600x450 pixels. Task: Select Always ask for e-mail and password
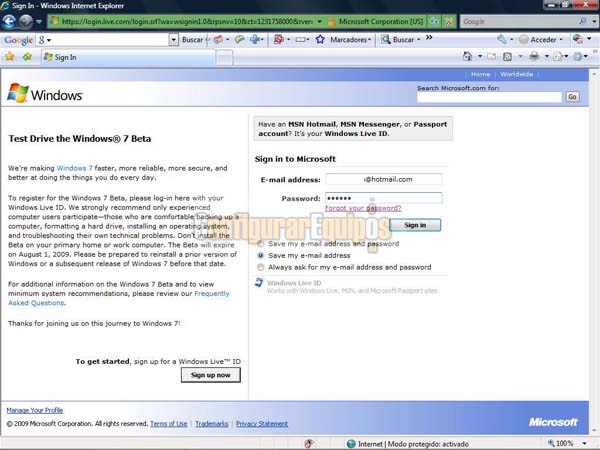(x=261, y=267)
